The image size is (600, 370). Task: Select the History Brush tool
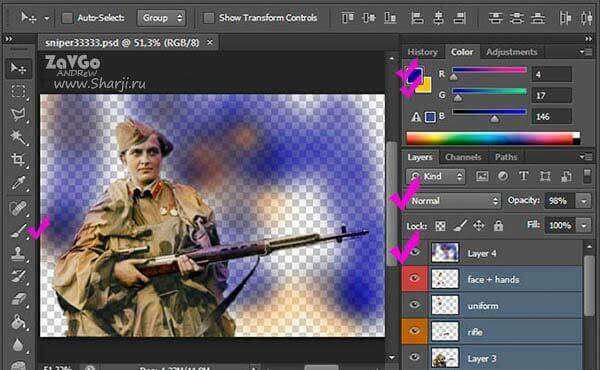click(x=18, y=276)
